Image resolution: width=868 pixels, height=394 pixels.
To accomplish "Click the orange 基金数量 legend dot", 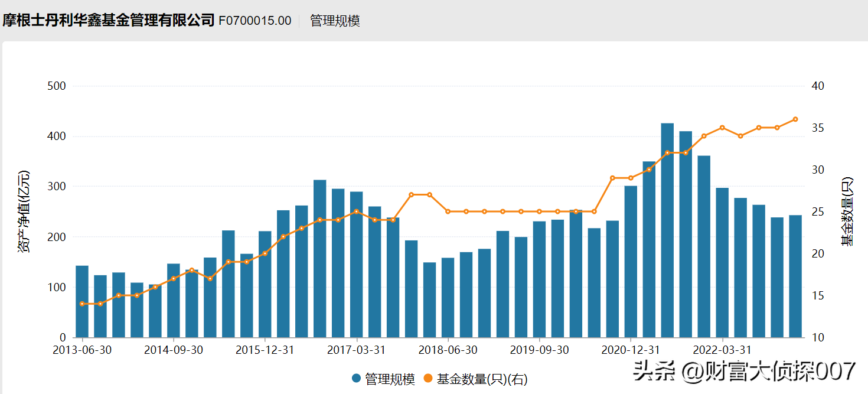I will pyautogui.click(x=428, y=379).
